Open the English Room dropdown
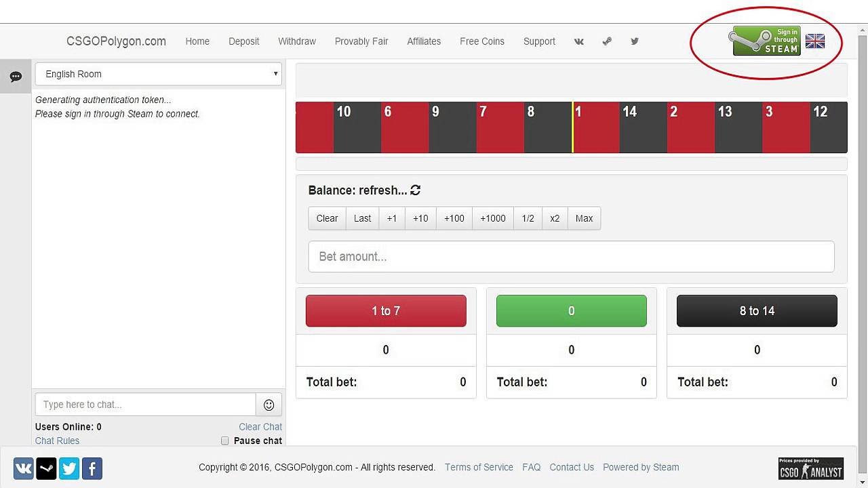868x488 pixels. (x=159, y=74)
